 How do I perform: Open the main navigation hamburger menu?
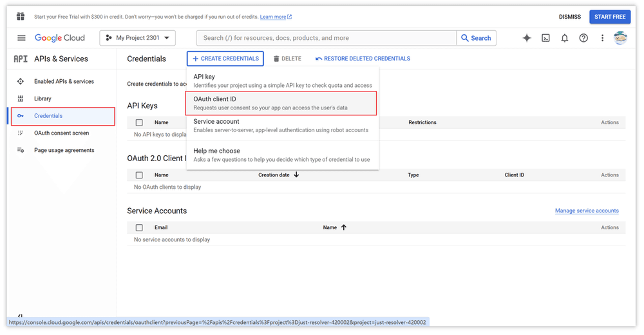pyautogui.click(x=21, y=38)
